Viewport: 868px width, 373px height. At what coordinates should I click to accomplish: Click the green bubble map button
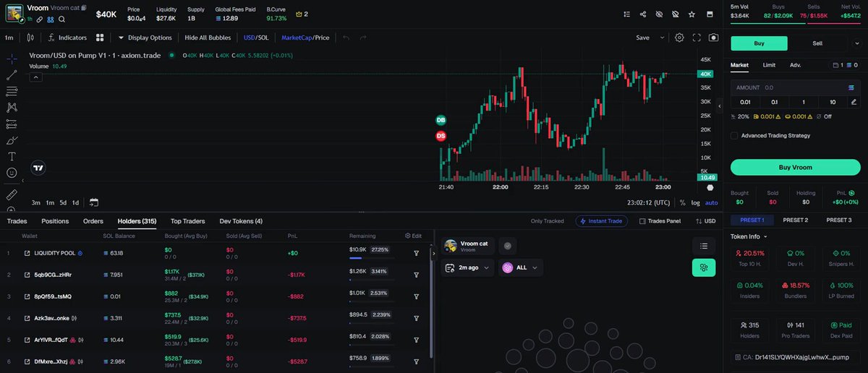pos(704,267)
